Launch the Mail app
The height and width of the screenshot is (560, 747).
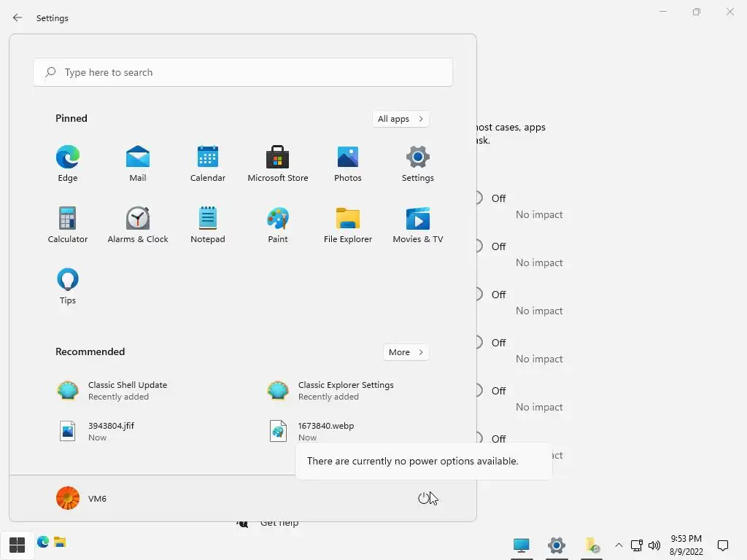[x=138, y=164]
